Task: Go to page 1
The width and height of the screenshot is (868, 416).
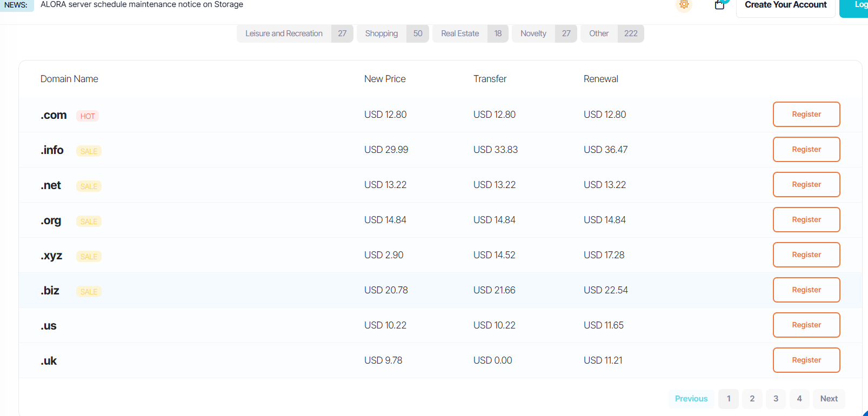Action: (729, 399)
